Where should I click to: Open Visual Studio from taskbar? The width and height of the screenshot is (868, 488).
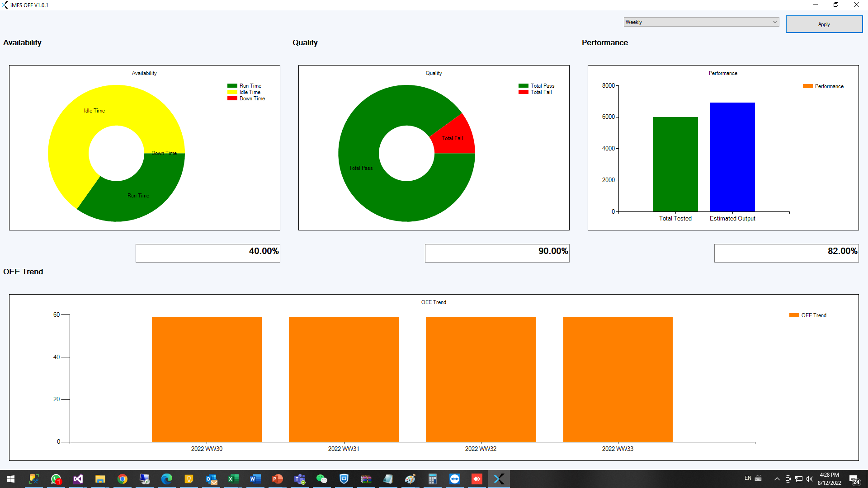78,479
